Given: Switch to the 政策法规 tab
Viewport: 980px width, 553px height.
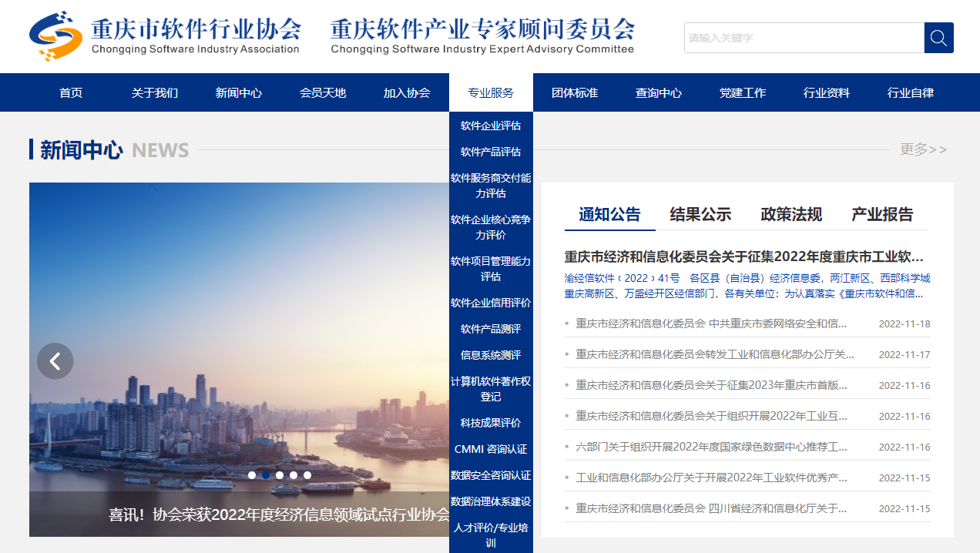Looking at the screenshot, I should (791, 214).
